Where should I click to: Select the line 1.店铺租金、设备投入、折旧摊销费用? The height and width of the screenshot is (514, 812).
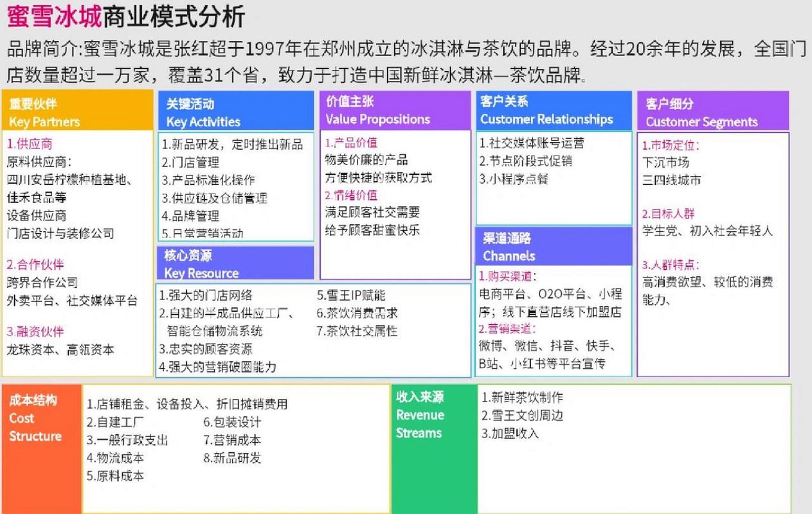187,405
